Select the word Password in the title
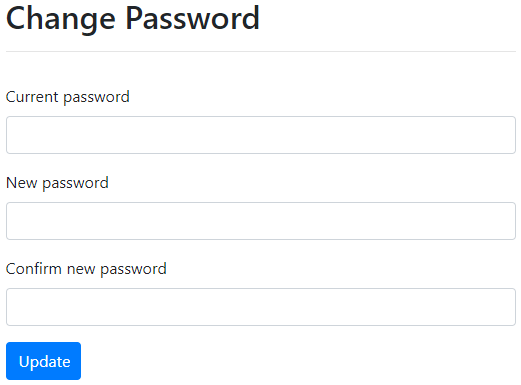The width and height of the screenshot is (521, 385). [x=192, y=18]
